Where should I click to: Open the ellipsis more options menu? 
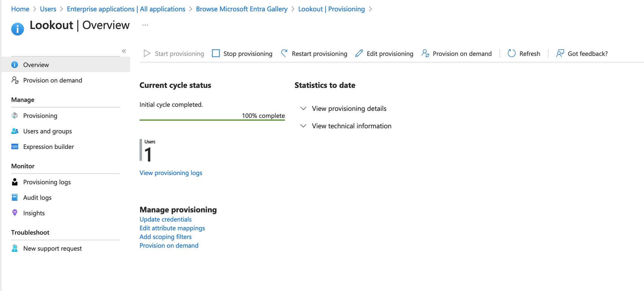(145, 25)
